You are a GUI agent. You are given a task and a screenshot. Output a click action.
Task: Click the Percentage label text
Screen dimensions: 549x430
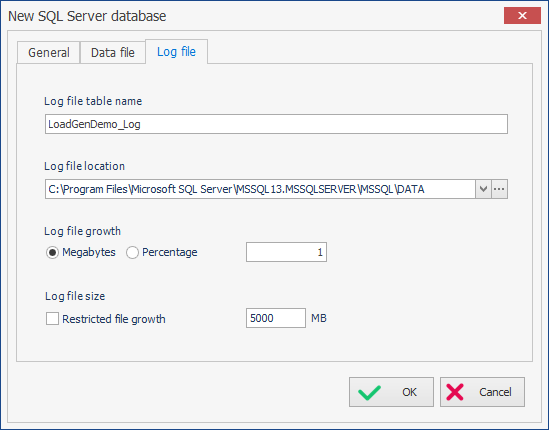coord(170,252)
